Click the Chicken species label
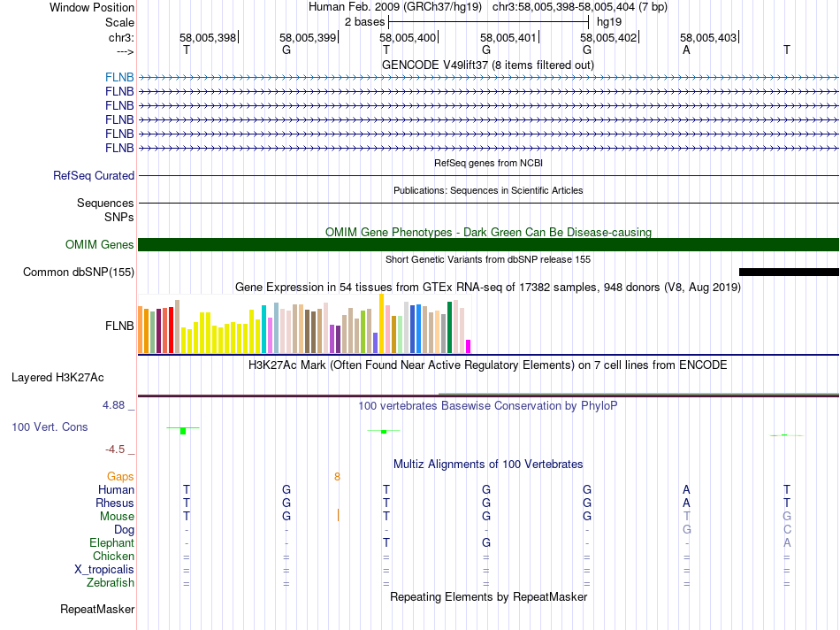This screenshot has height=630, width=840. coord(113,556)
